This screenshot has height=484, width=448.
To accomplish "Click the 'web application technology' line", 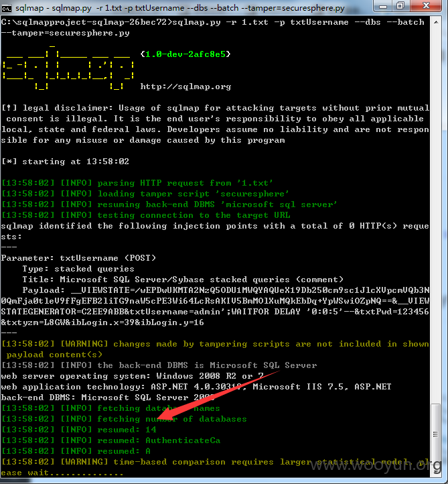I will (196, 387).
